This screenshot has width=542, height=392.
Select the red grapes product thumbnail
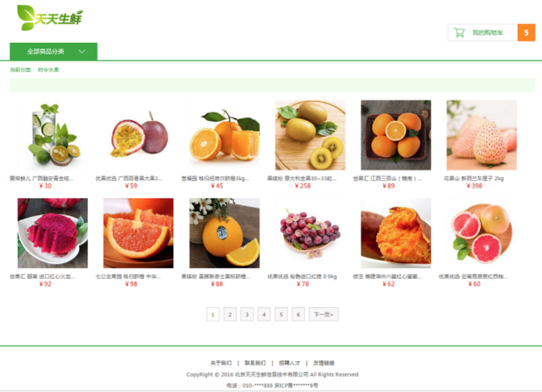click(x=310, y=233)
